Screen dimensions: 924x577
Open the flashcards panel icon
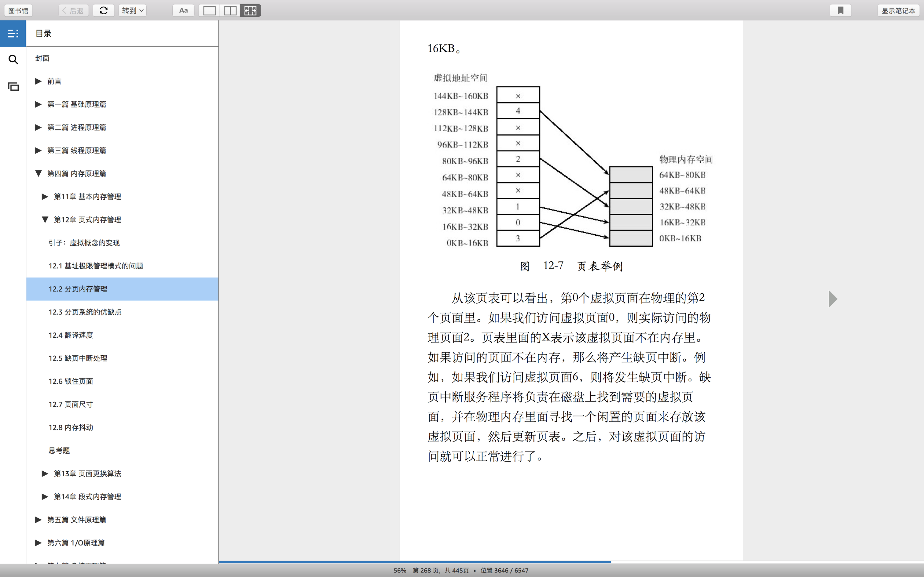13,87
